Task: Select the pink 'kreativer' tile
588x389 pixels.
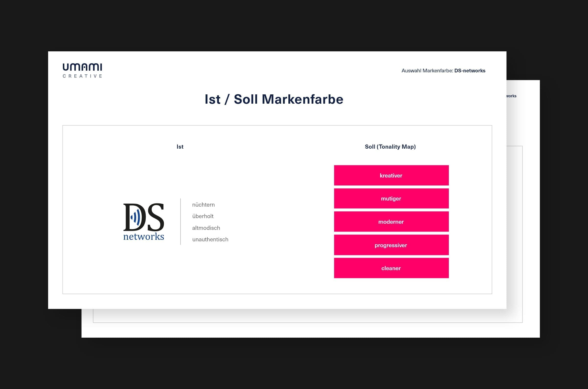Action: click(x=391, y=175)
